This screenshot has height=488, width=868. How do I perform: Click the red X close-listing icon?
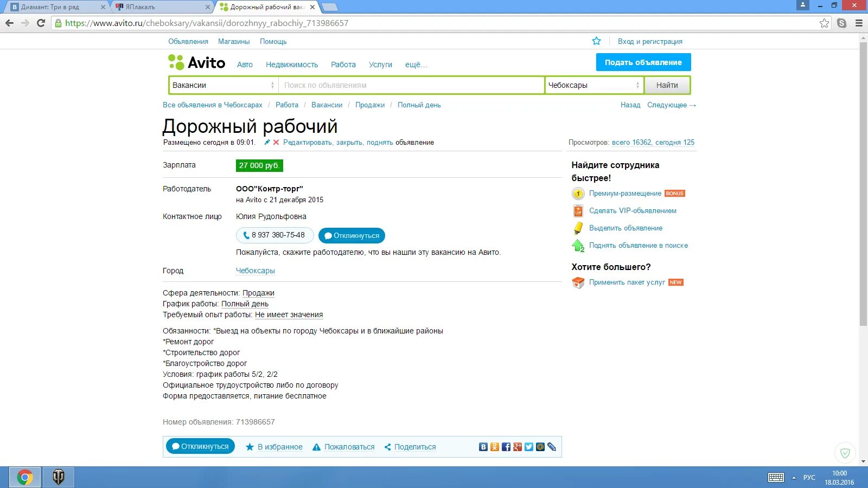pyautogui.click(x=276, y=142)
